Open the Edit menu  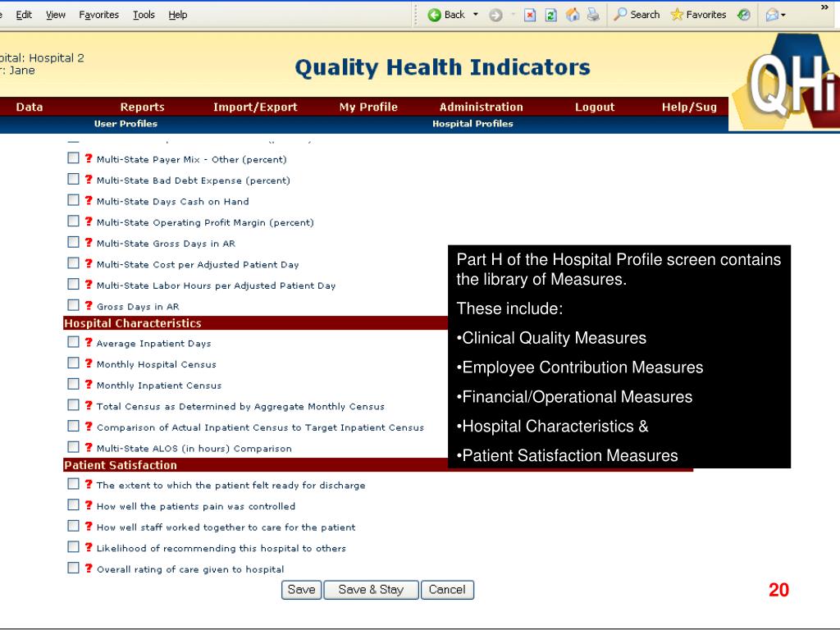[24, 15]
